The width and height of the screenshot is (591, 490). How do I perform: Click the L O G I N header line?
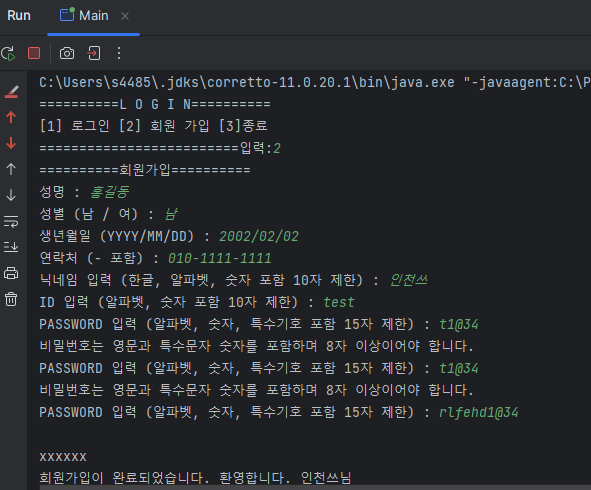click(155, 104)
